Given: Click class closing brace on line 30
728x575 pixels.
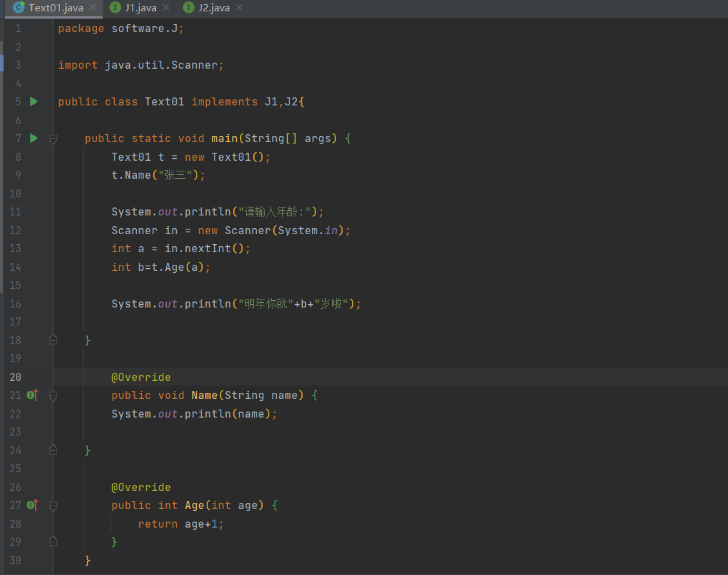Looking at the screenshot, I should click(x=88, y=560).
